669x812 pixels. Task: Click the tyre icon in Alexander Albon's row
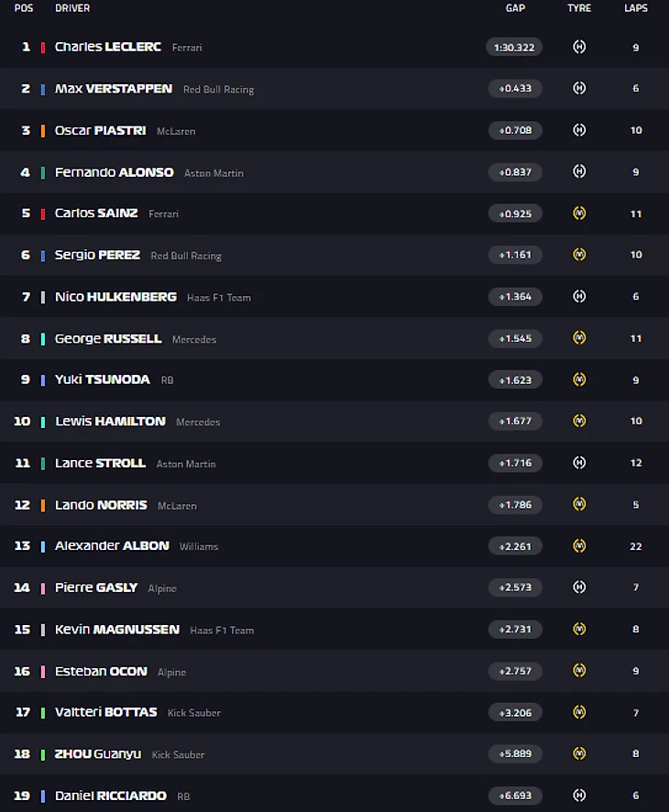(x=579, y=546)
